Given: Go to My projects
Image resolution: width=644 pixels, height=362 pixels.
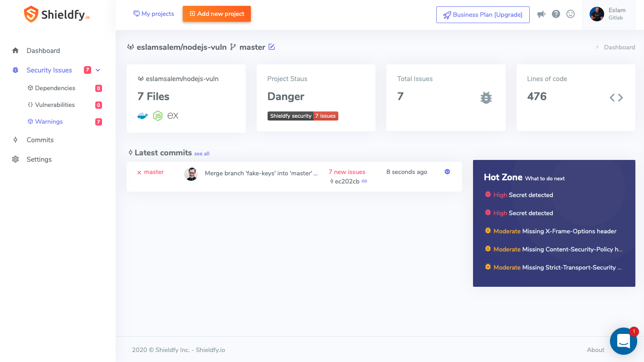Looking at the screenshot, I should (x=153, y=14).
